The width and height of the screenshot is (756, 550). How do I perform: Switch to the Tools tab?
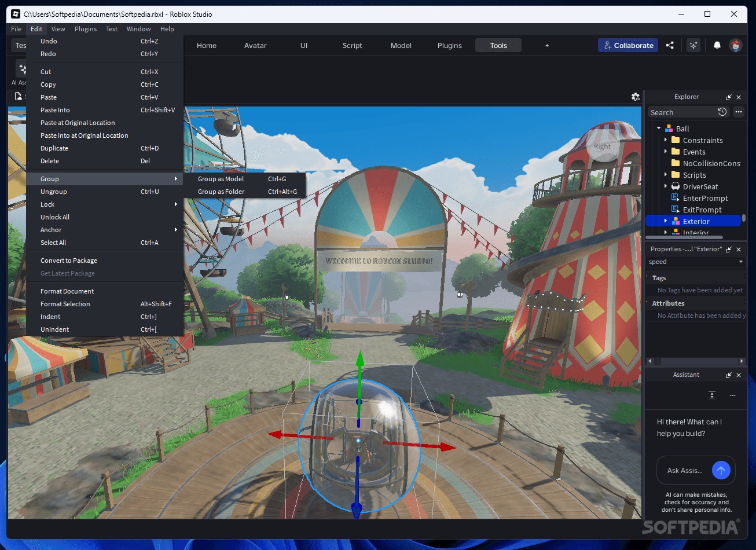(x=498, y=45)
